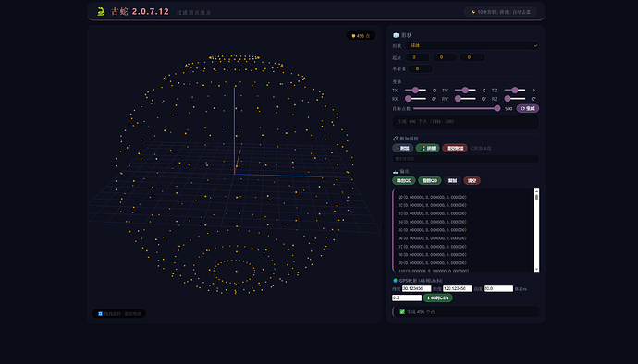Click the red clear output button
638x364 pixels.
pyautogui.click(x=472, y=180)
